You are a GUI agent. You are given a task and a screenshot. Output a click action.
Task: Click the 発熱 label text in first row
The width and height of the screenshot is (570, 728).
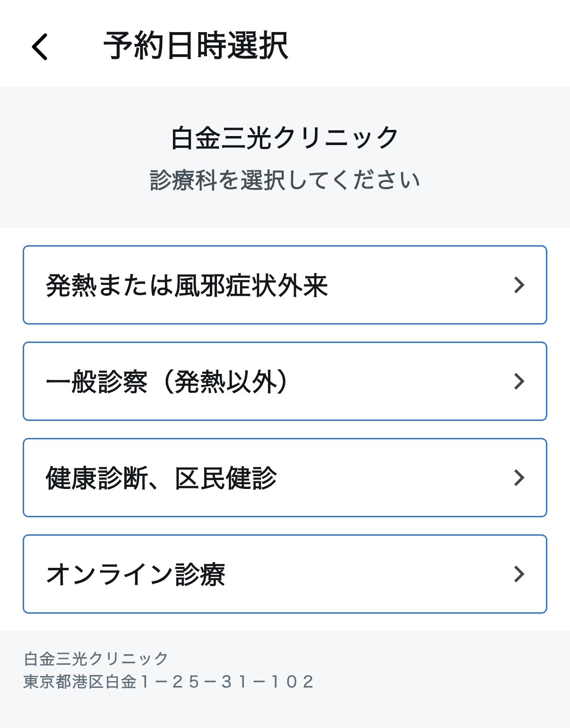(x=71, y=286)
